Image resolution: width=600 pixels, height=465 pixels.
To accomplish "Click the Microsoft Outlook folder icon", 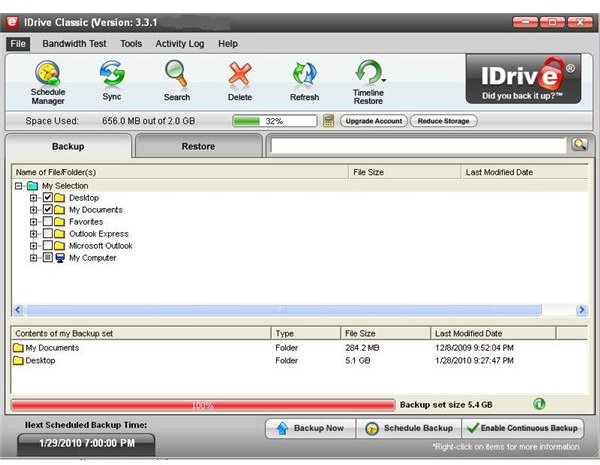I will coord(59,246).
